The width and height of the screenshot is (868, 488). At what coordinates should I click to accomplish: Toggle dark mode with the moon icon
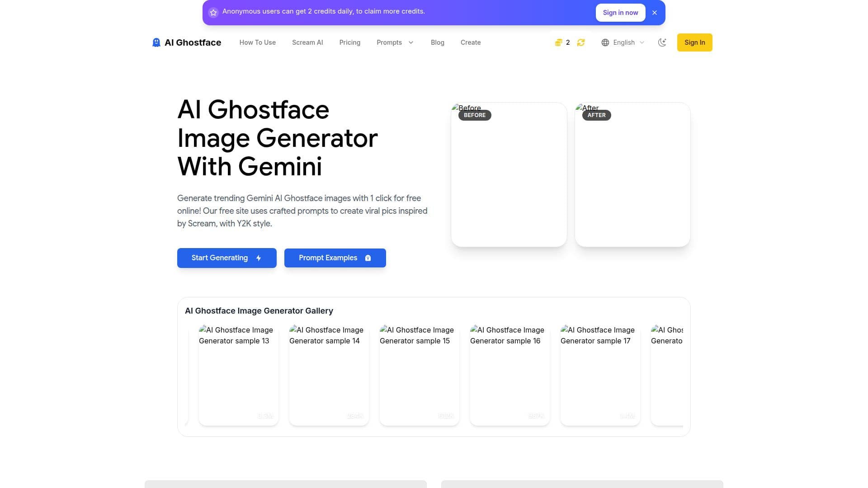[662, 42]
